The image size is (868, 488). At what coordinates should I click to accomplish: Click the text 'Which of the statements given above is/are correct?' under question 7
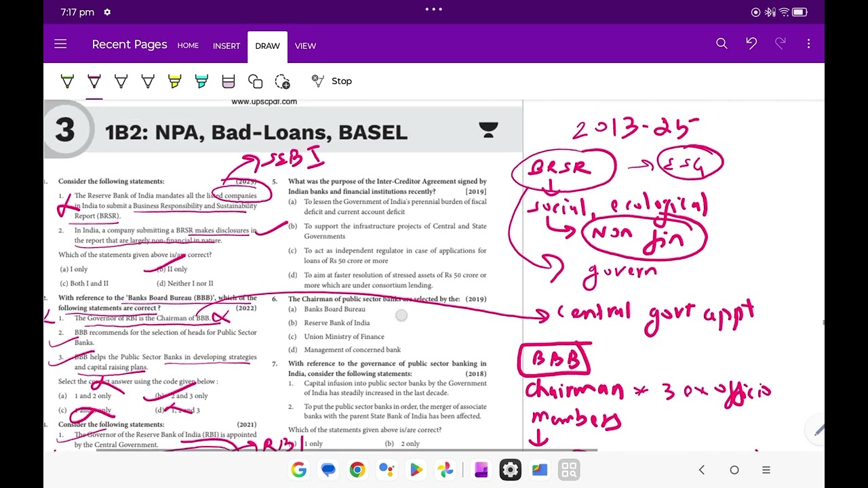pos(365,430)
